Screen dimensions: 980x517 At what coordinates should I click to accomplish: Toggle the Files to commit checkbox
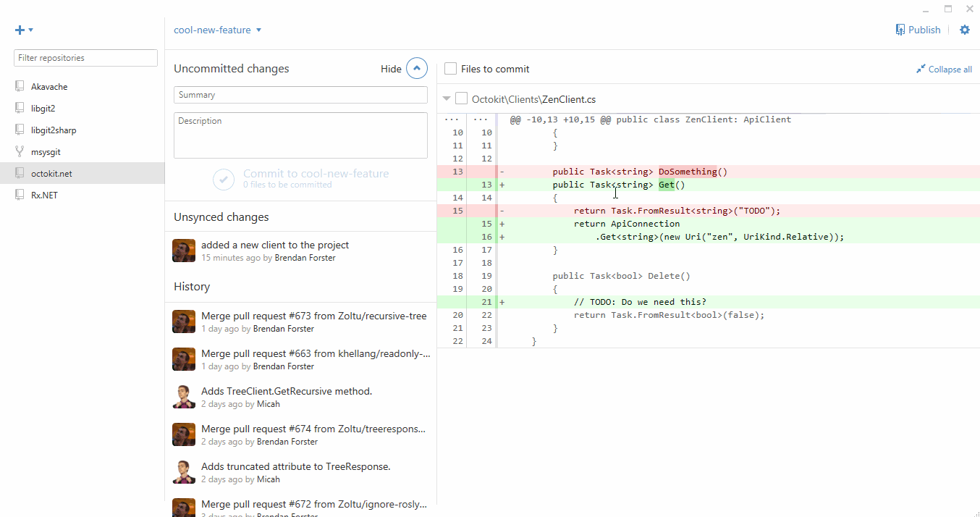pos(450,69)
